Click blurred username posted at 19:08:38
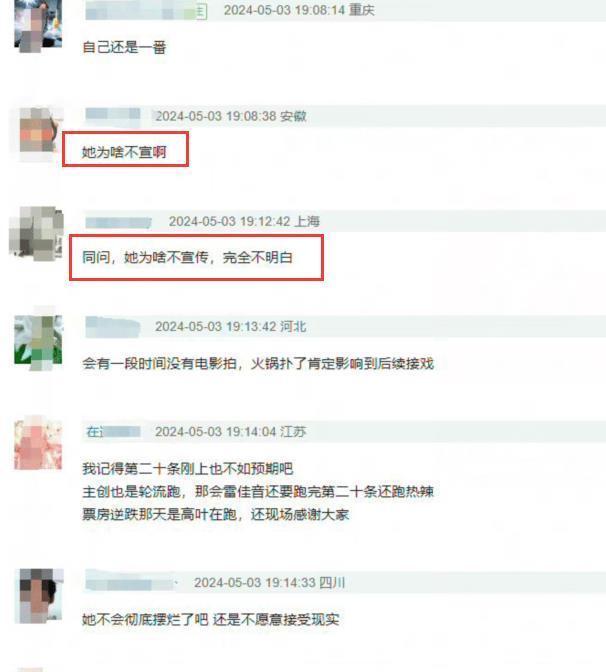The image size is (606, 672). [x=113, y=114]
